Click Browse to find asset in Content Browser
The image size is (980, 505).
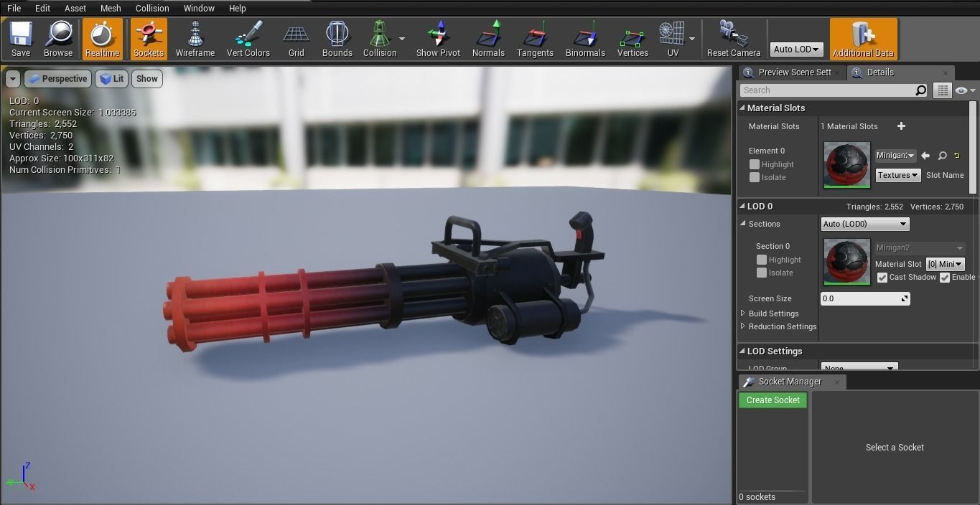click(x=58, y=39)
